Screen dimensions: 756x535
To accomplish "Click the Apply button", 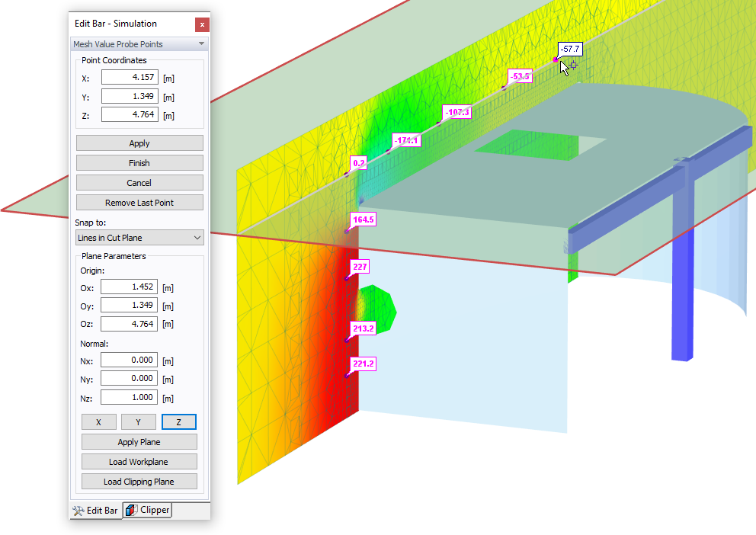I will 139,143.
